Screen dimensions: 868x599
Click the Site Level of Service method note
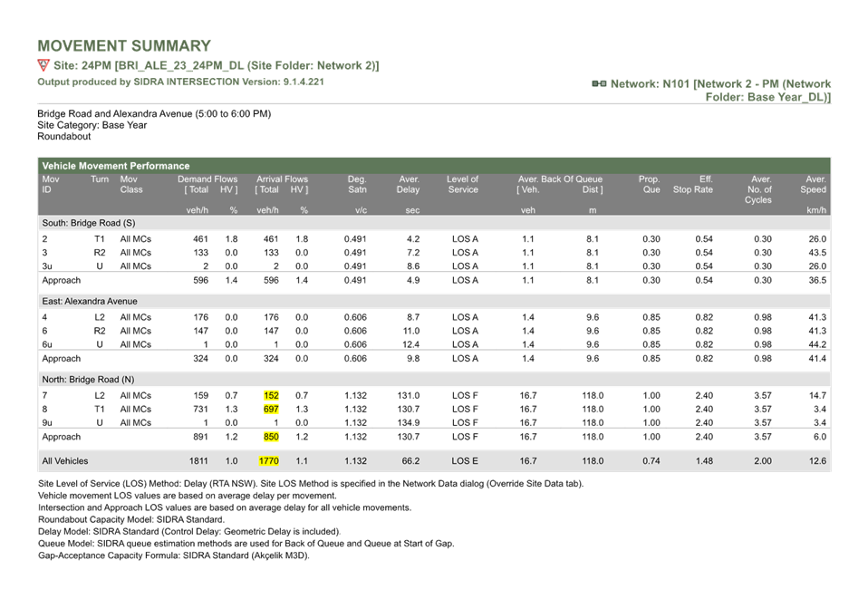pyautogui.click(x=311, y=484)
